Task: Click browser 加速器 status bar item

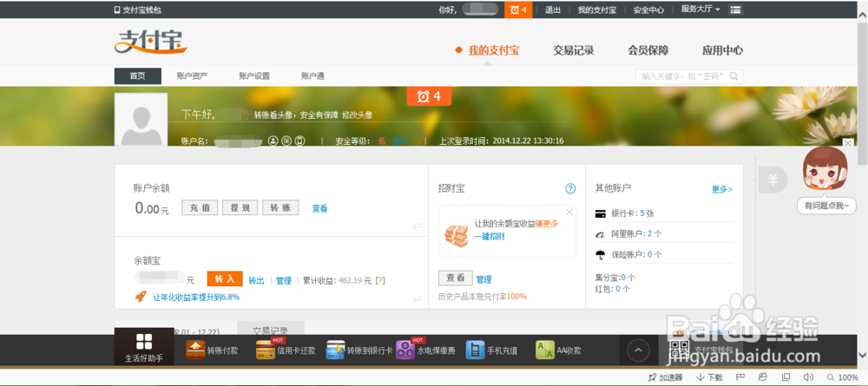Action: 667,377
